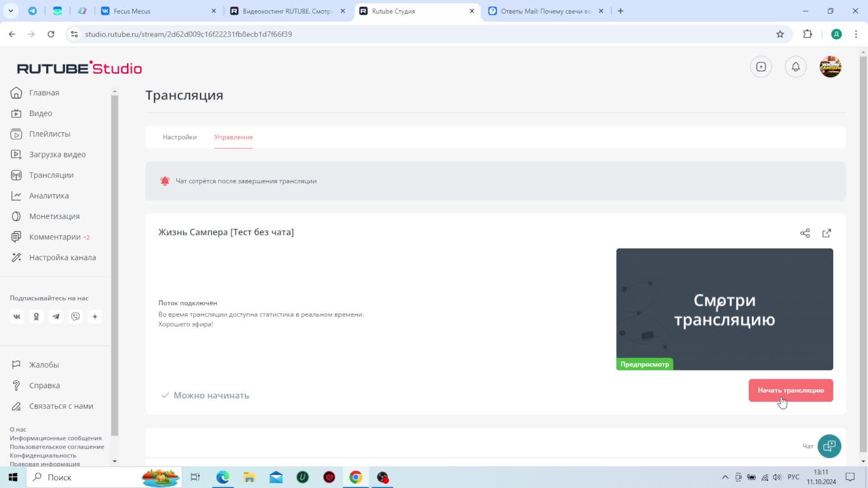This screenshot has width=868, height=488.
Task: Click the Предпросмотр green label
Action: (645, 364)
